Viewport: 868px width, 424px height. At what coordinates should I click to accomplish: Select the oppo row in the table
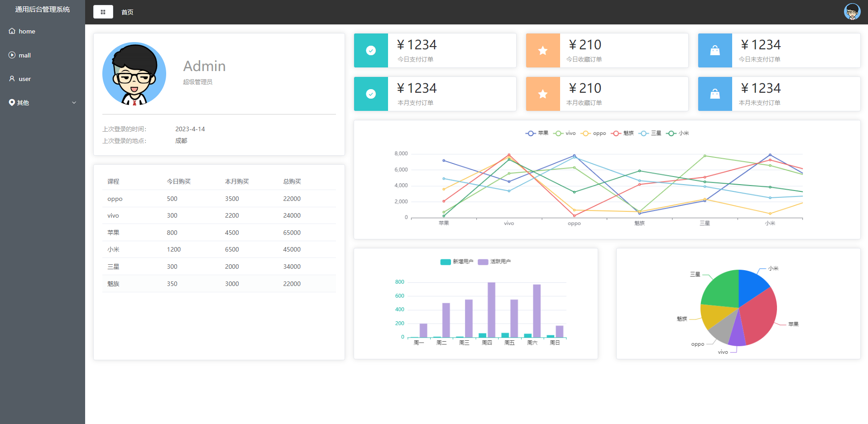click(x=219, y=199)
